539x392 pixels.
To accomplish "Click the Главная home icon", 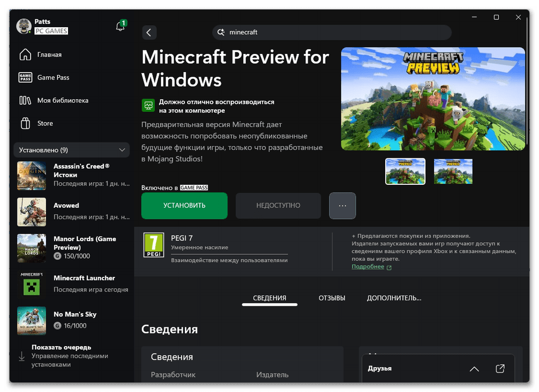I will [x=25, y=54].
